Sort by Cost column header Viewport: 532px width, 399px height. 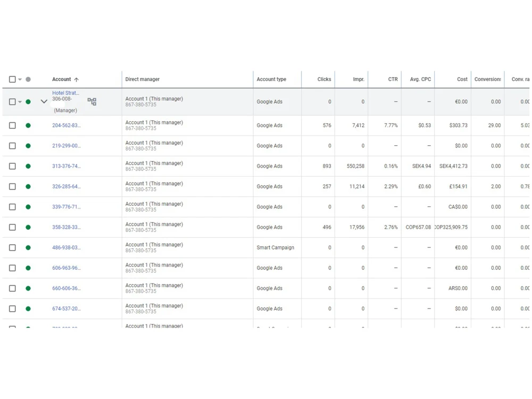[x=462, y=79]
